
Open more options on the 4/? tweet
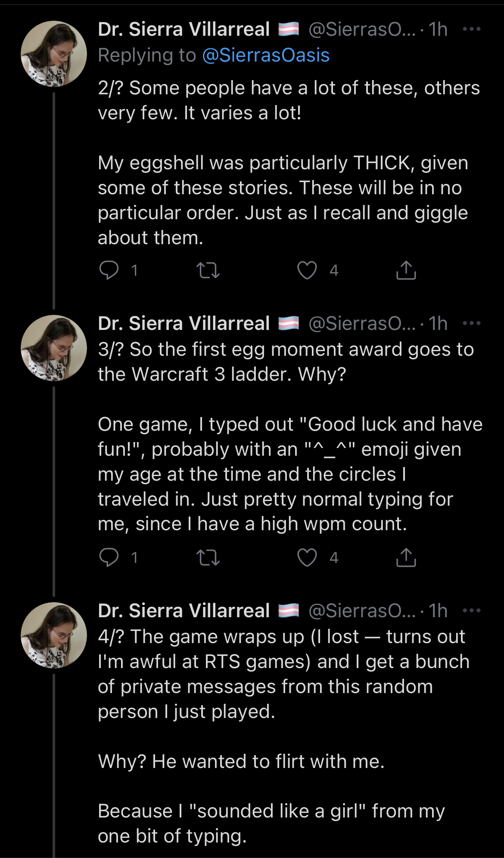pos(471,611)
